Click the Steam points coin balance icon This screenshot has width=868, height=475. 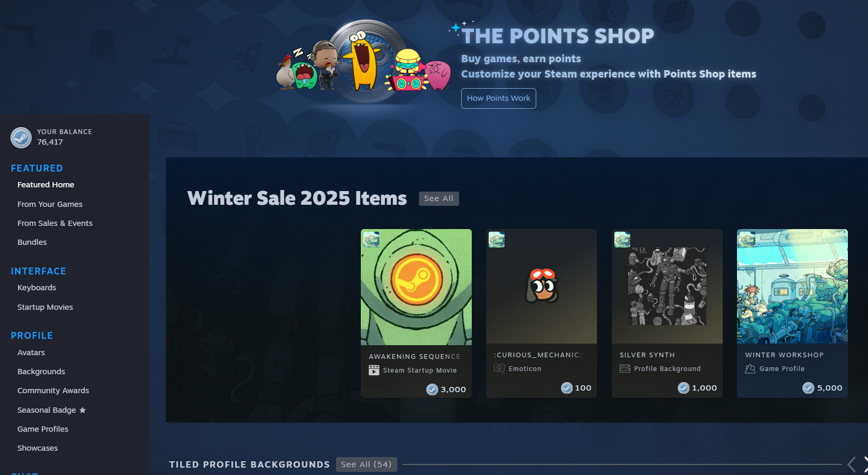(21, 138)
